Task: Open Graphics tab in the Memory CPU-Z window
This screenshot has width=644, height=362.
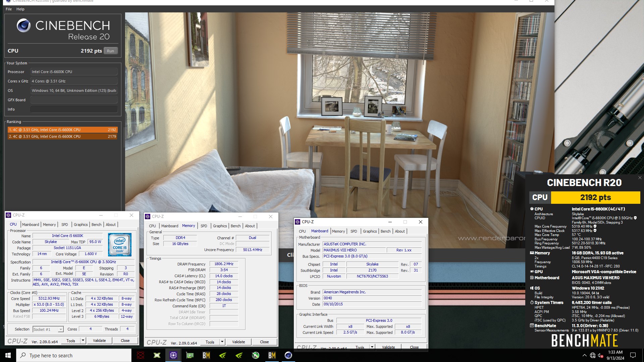Action: pyautogui.click(x=220, y=226)
